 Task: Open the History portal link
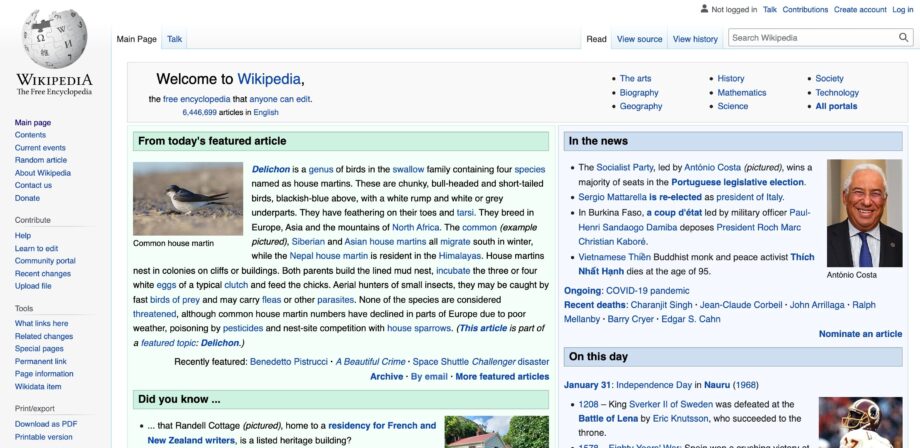coord(730,79)
